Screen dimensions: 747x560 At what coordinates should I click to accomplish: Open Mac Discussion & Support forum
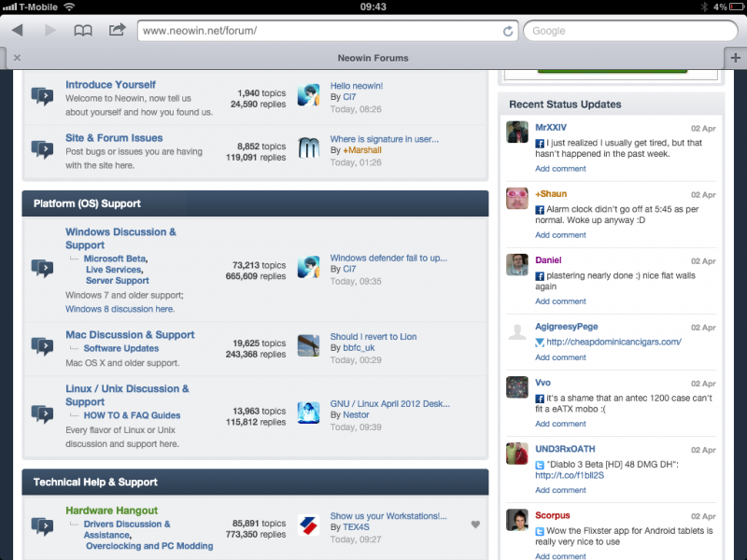(x=130, y=335)
